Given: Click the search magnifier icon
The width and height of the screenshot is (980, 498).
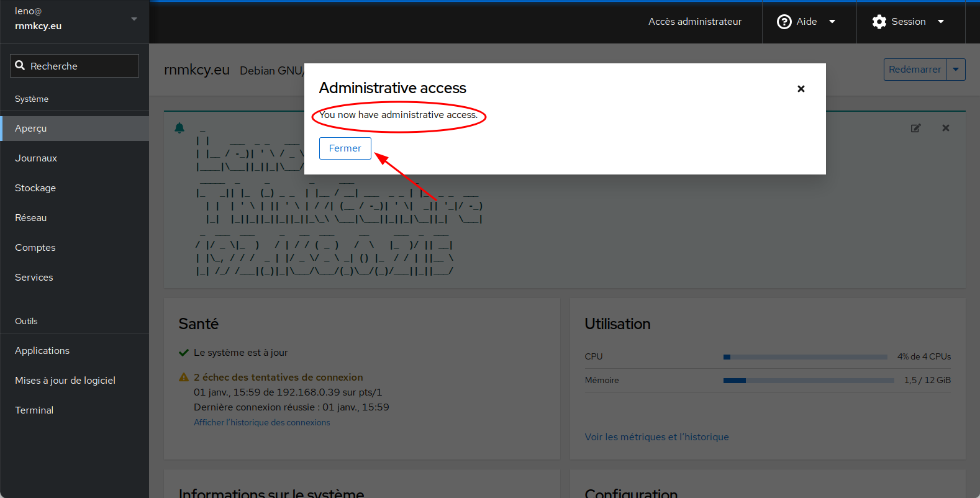Looking at the screenshot, I should pyautogui.click(x=20, y=66).
